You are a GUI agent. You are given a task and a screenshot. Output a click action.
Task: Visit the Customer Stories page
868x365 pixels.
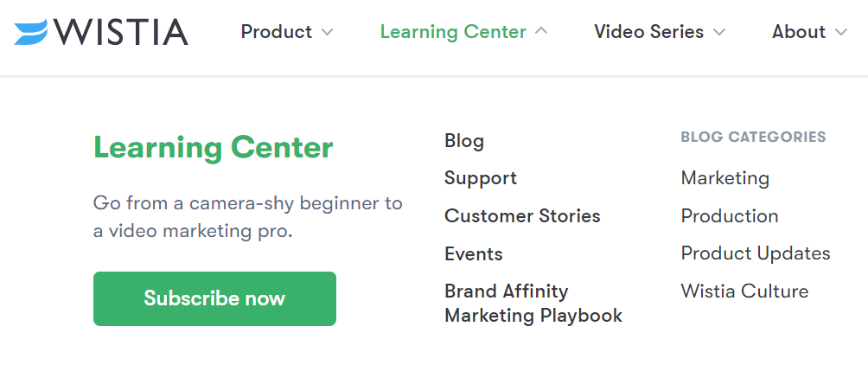[x=522, y=216]
